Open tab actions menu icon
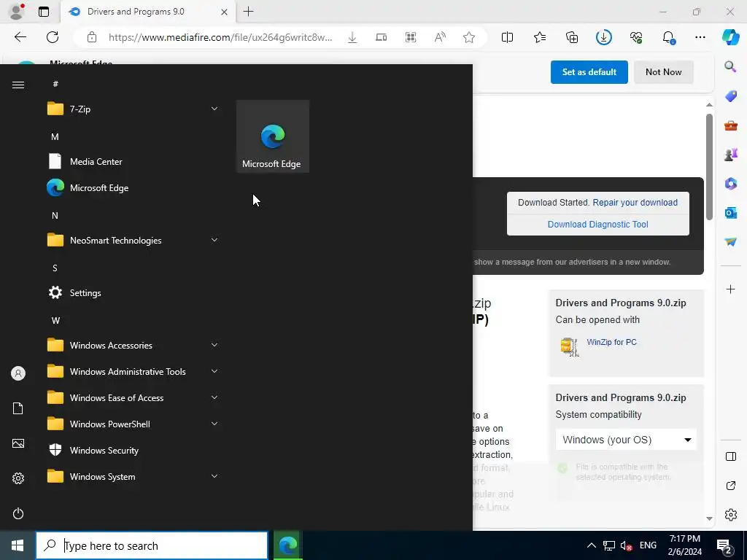Screen dimensions: 747x560 43,12
